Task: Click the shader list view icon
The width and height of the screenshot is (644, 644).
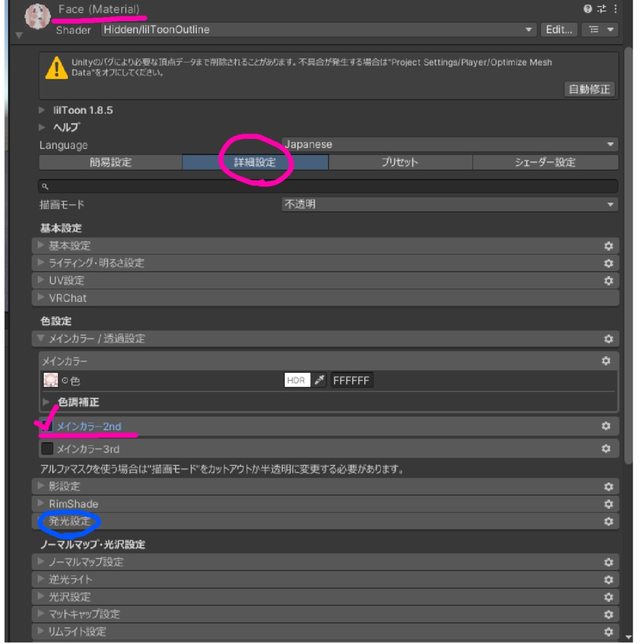Action: coord(594,30)
